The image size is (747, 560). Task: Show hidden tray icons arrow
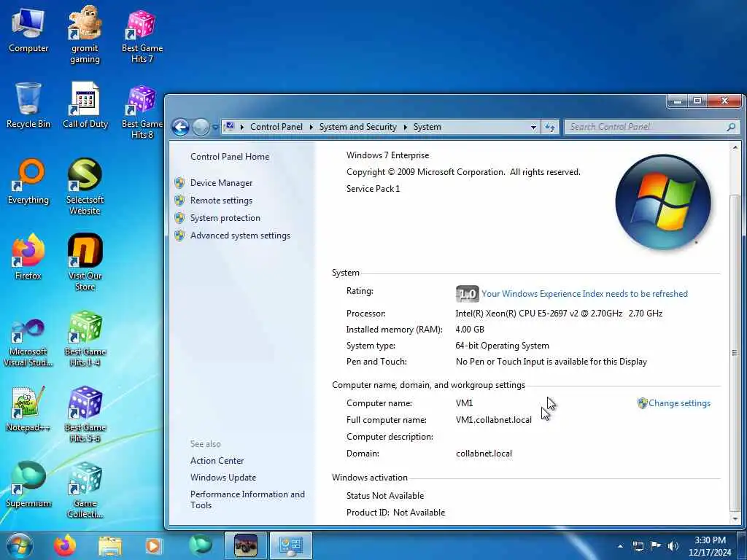pyautogui.click(x=620, y=546)
